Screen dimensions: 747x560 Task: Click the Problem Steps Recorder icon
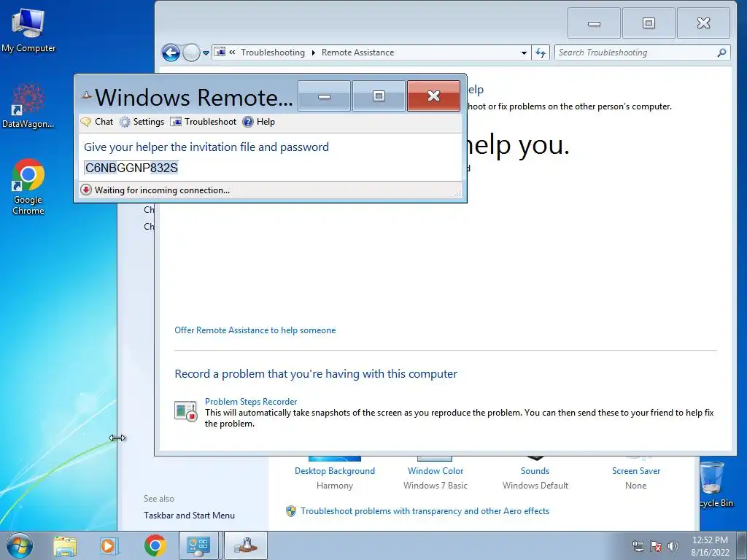185,411
